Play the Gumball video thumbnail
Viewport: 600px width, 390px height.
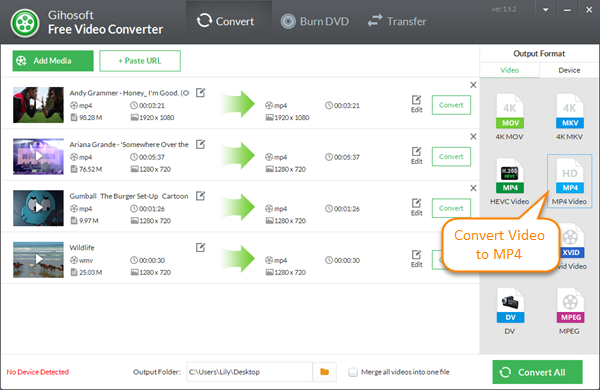pyautogui.click(x=38, y=208)
